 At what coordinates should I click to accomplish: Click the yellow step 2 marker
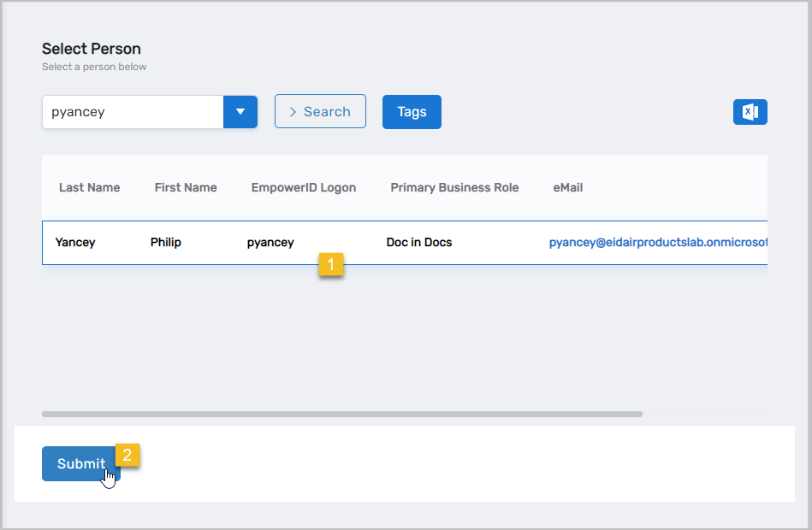click(127, 455)
